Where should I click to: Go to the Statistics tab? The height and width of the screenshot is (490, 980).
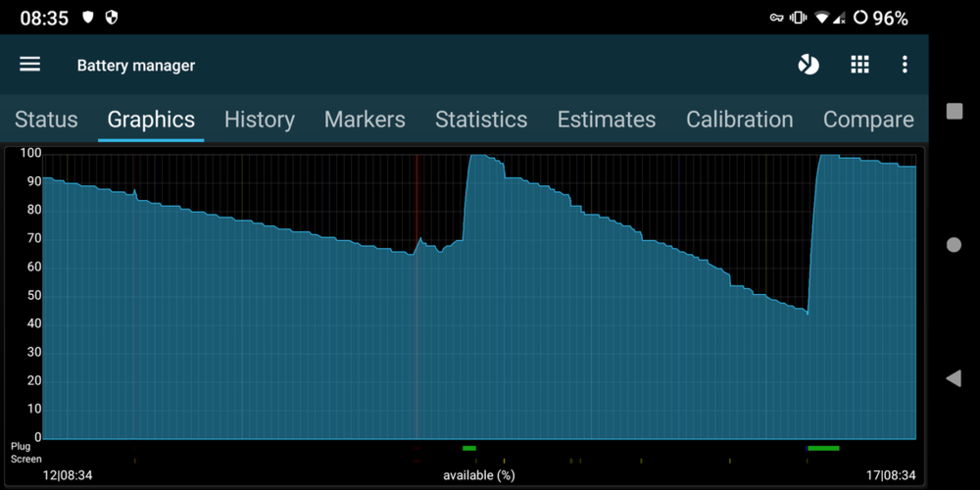point(481,120)
